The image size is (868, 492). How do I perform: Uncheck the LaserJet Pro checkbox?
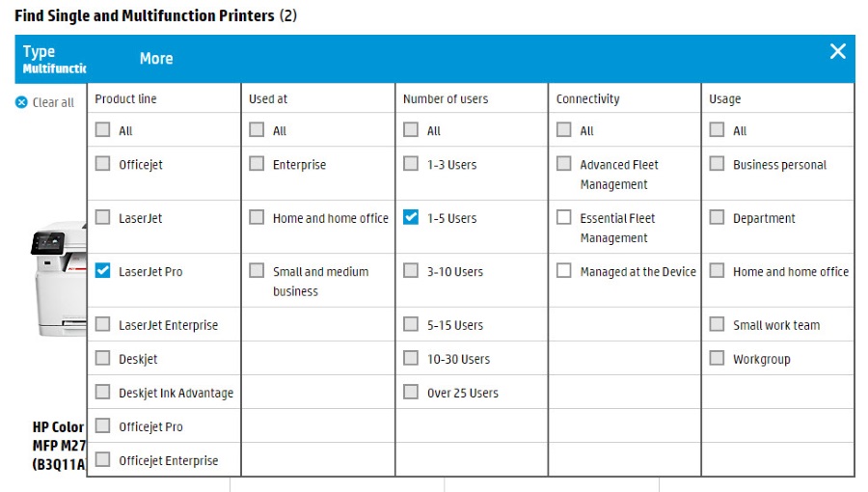(103, 271)
